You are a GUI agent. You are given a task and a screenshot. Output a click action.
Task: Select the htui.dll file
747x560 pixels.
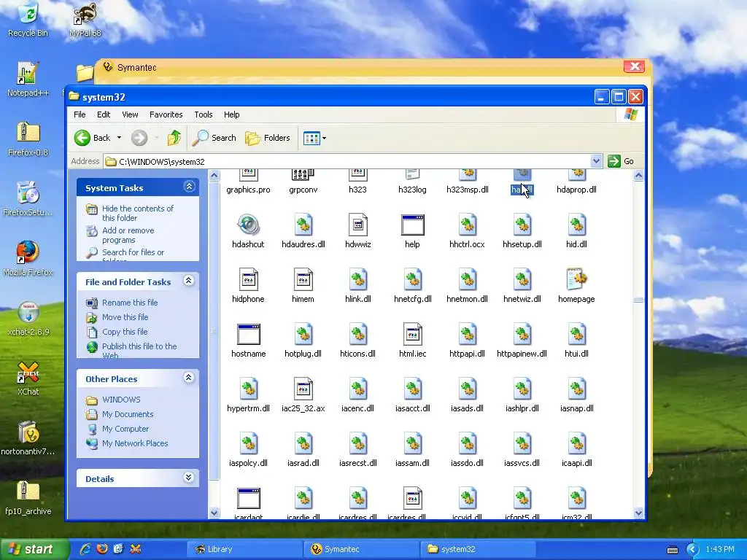coord(577,341)
